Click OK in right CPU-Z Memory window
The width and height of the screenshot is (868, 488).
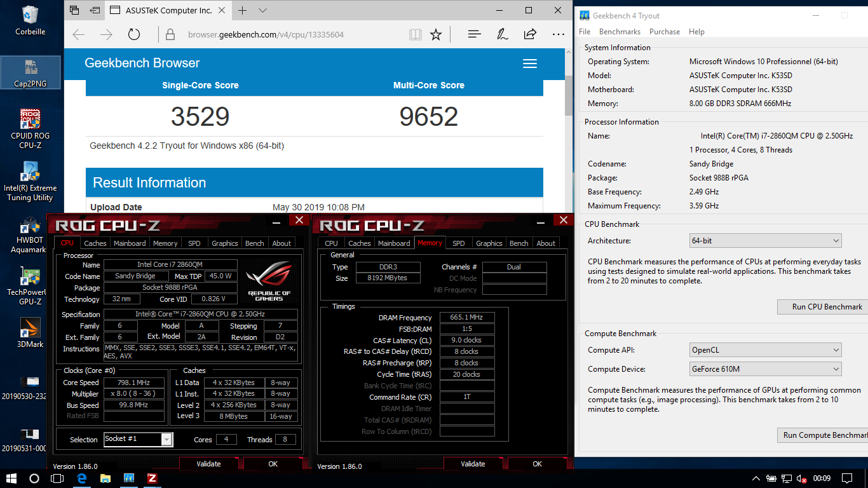pos(538,464)
